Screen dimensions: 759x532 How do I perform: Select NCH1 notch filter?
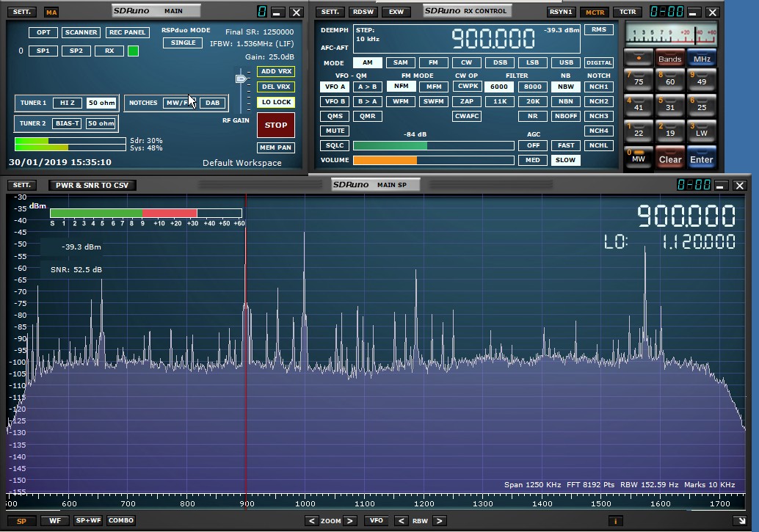click(599, 87)
